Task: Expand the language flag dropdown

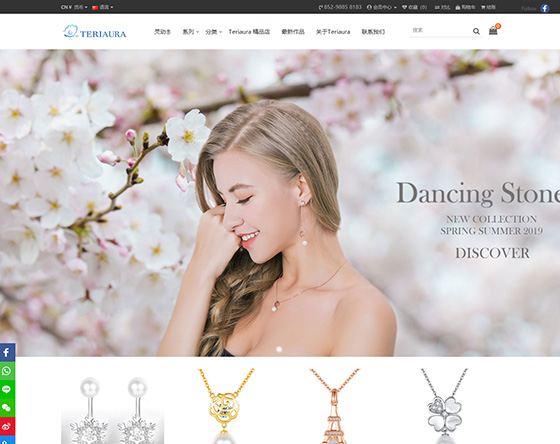Action: (x=102, y=7)
